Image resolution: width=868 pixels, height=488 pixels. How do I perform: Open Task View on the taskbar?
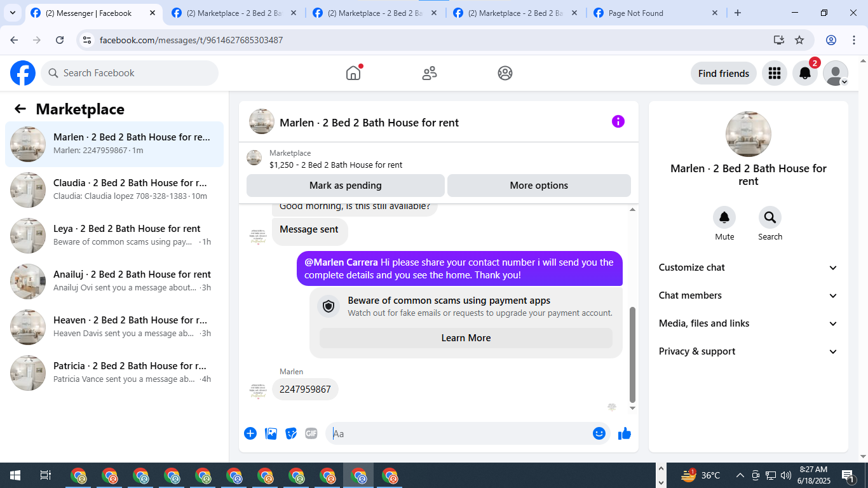pos(46,475)
